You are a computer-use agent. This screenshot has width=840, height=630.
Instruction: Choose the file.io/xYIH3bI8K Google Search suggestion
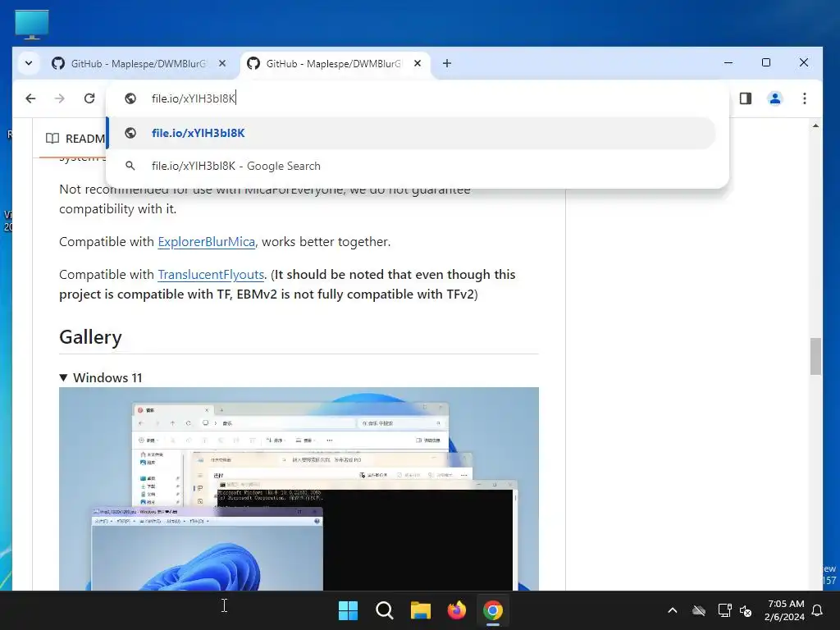click(412, 166)
